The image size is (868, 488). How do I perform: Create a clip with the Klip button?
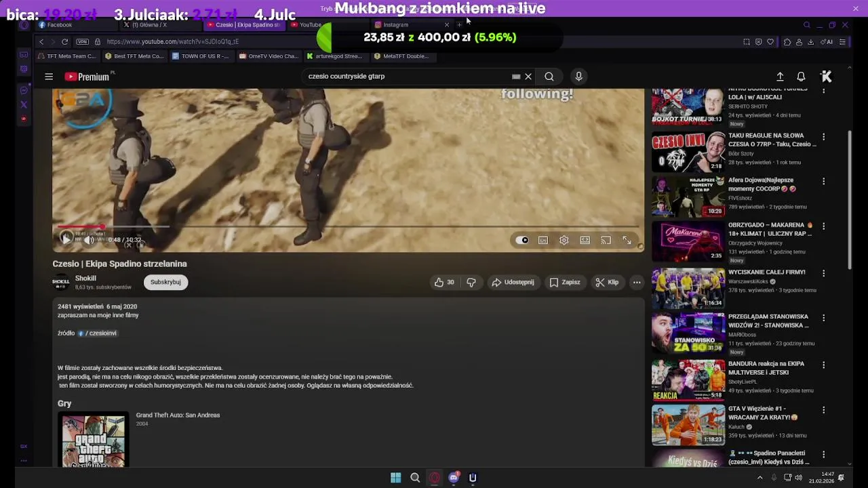pyautogui.click(x=607, y=282)
